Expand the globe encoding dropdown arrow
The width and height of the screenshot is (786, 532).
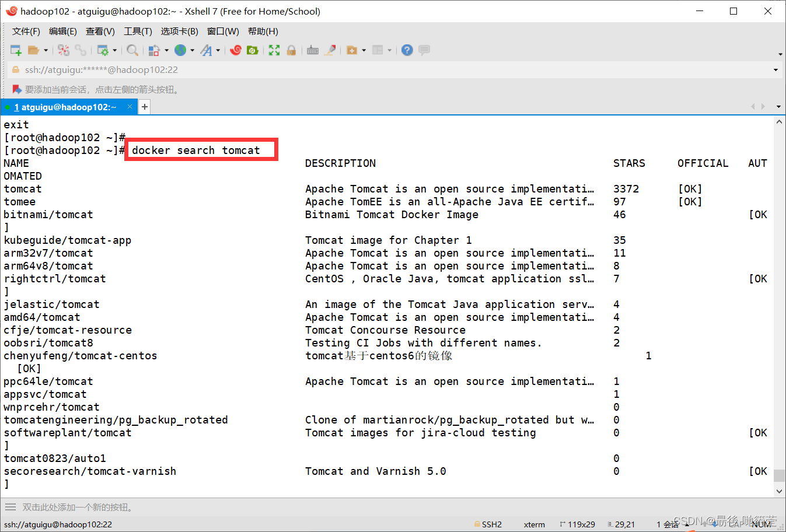192,50
